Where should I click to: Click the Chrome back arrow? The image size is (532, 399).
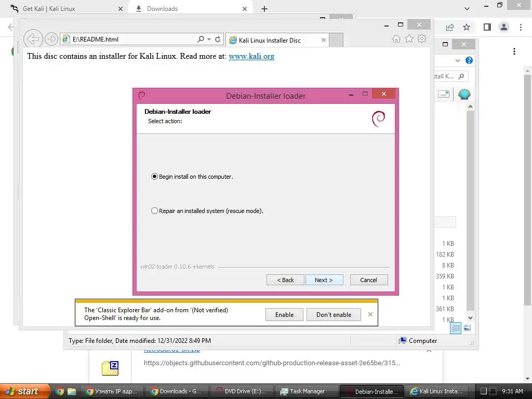click(10, 27)
